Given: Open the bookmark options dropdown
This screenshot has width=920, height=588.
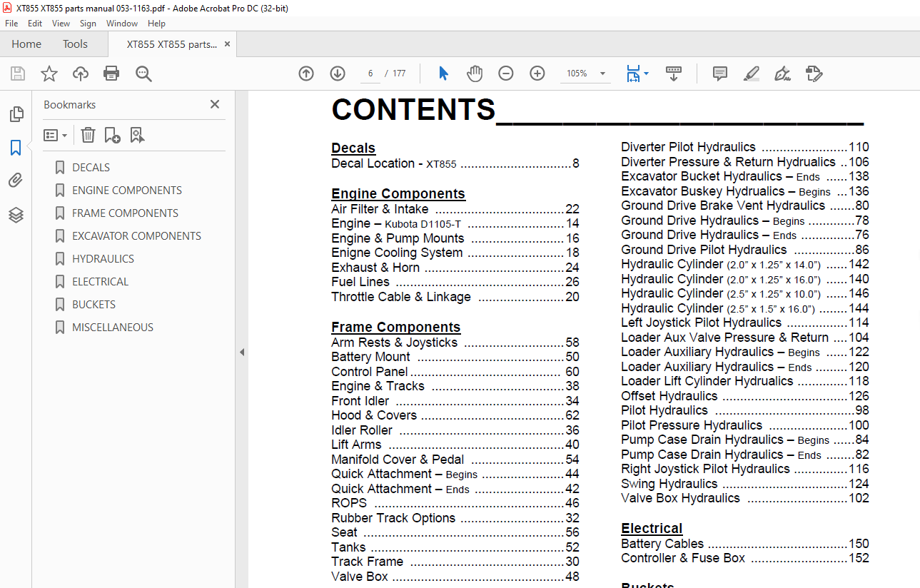Looking at the screenshot, I should [x=56, y=135].
